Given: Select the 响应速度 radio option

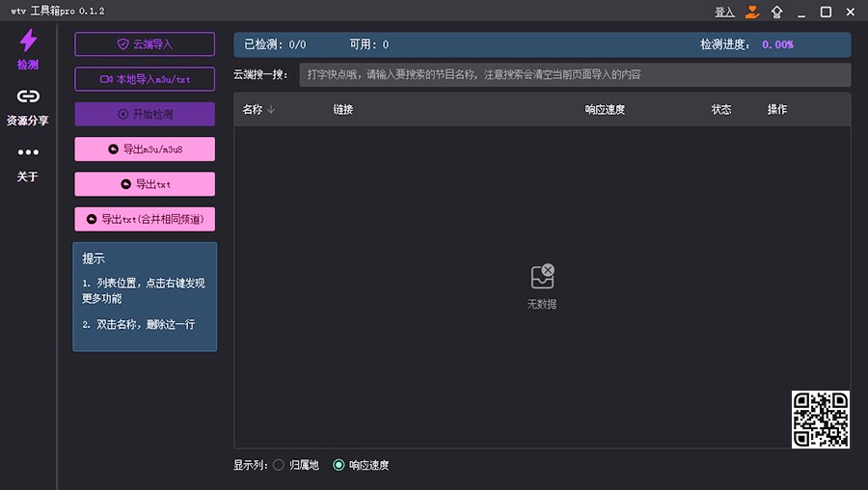Looking at the screenshot, I should click(339, 465).
